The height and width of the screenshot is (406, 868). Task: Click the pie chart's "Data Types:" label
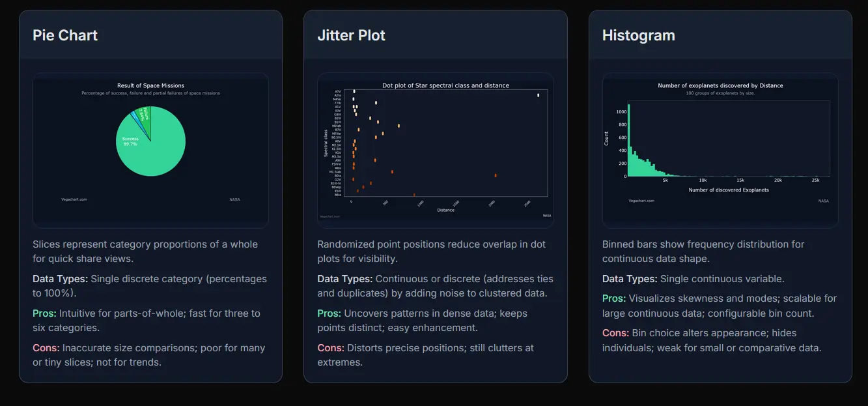tap(60, 279)
